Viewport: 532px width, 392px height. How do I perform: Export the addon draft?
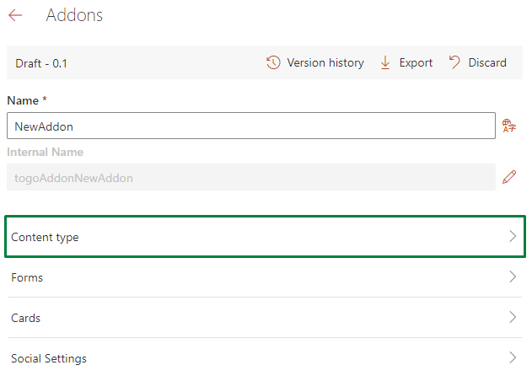tap(406, 62)
